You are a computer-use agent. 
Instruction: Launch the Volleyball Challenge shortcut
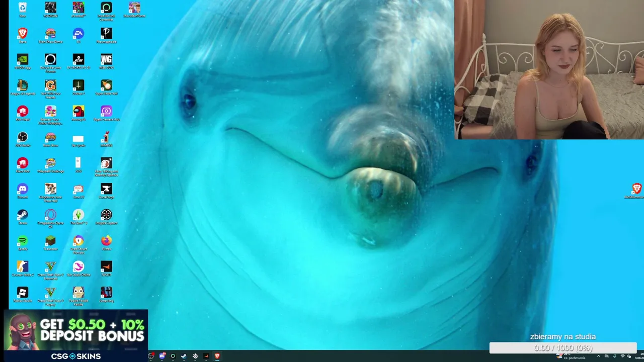coord(50,165)
